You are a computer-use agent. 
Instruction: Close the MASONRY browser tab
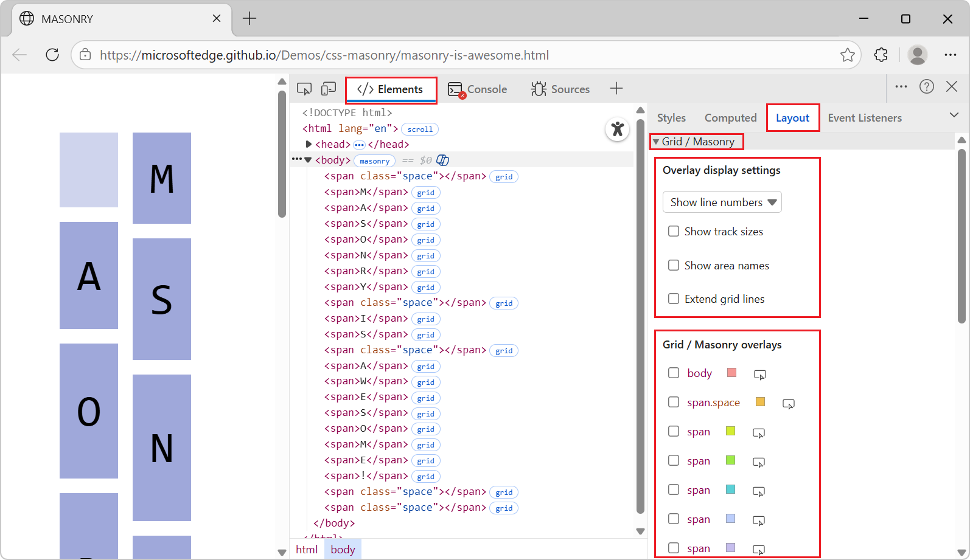pos(217,19)
